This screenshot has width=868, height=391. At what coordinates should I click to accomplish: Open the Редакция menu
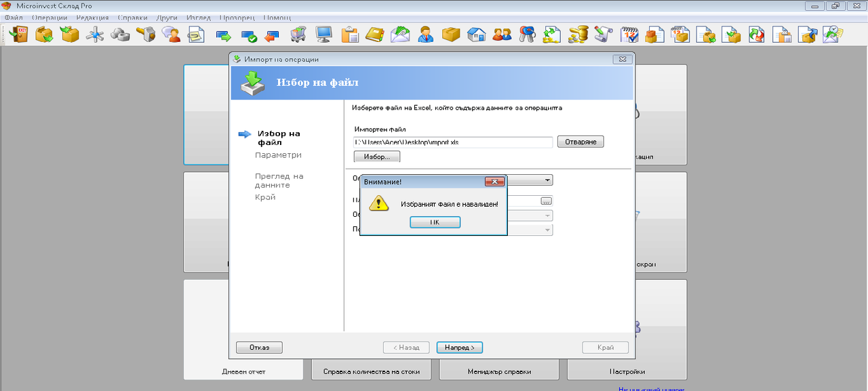coord(92,17)
